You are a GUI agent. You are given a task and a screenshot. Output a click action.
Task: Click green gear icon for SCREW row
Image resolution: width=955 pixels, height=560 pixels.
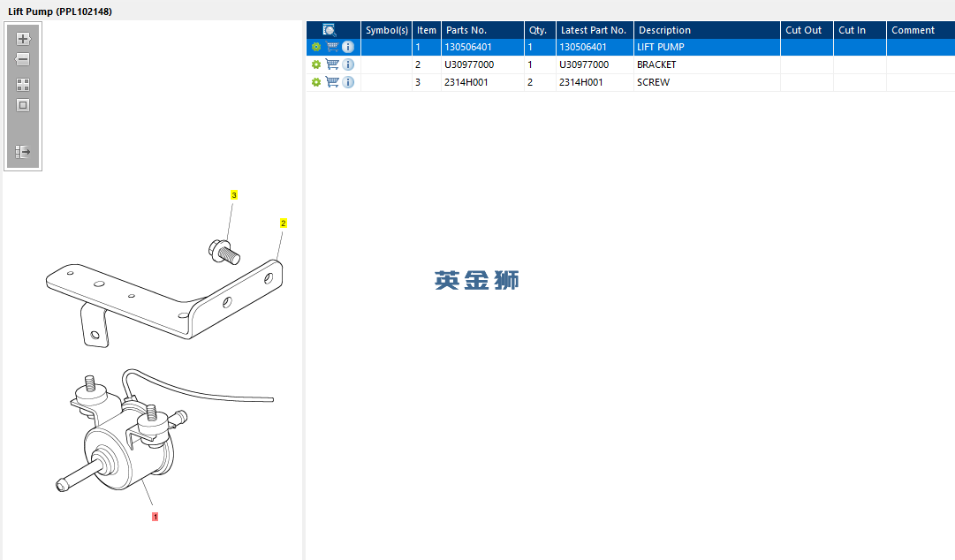coord(316,82)
